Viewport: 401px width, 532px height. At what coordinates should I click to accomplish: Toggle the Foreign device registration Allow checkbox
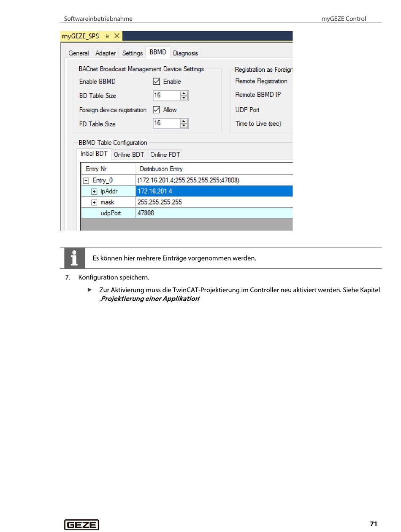click(x=157, y=110)
